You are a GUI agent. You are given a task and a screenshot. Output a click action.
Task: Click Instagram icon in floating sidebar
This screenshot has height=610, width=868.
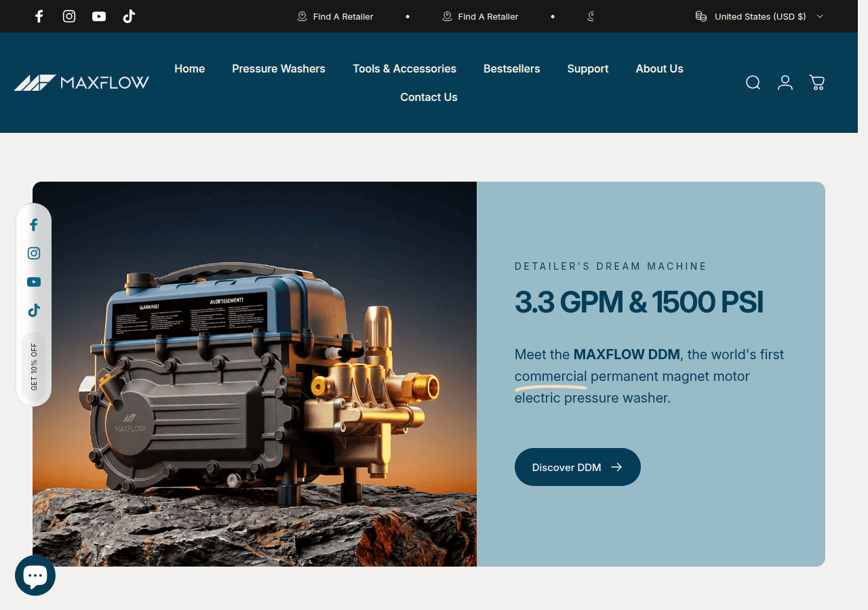click(x=34, y=253)
